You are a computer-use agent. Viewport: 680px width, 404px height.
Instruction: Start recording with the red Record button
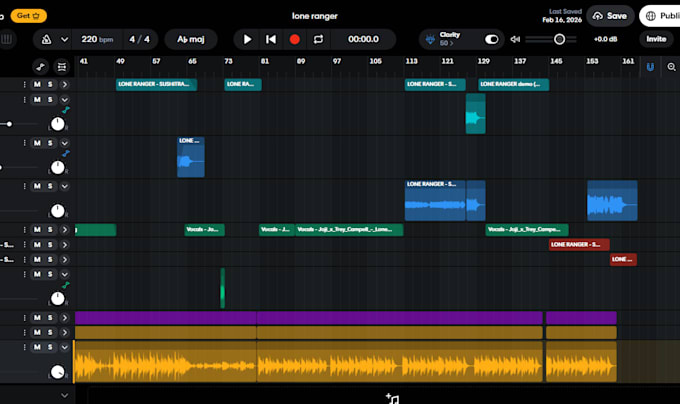click(x=294, y=39)
